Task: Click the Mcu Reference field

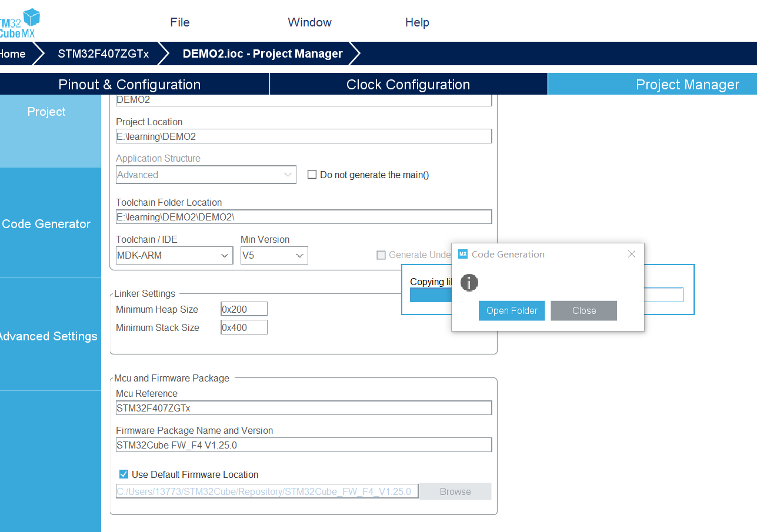Action: [304, 408]
